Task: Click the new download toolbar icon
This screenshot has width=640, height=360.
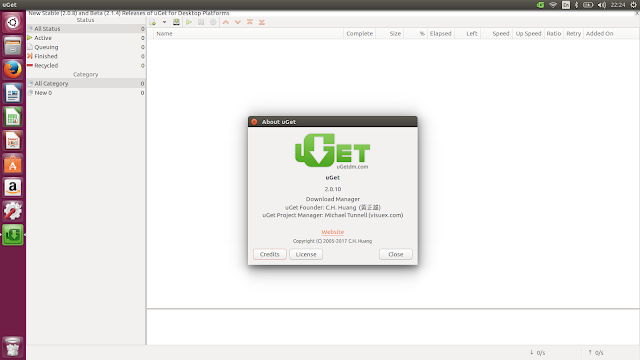Action: click(153, 22)
